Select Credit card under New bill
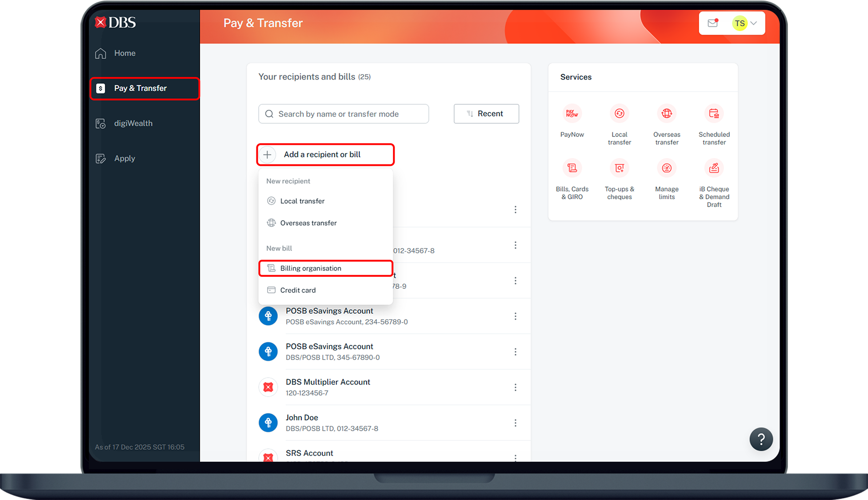The image size is (868, 500). click(x=298, y=290)
